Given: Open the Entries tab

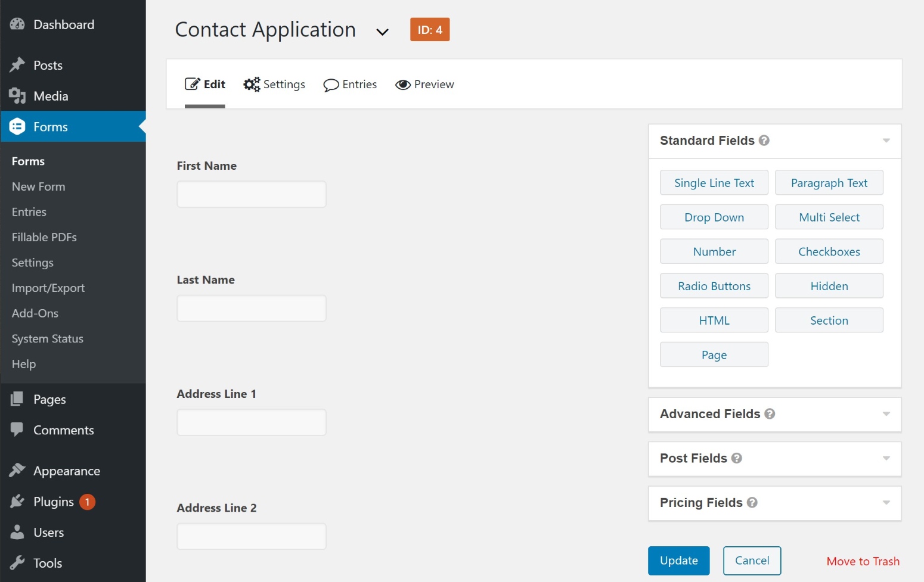Looking at the screenshot, I should [350, 84].
